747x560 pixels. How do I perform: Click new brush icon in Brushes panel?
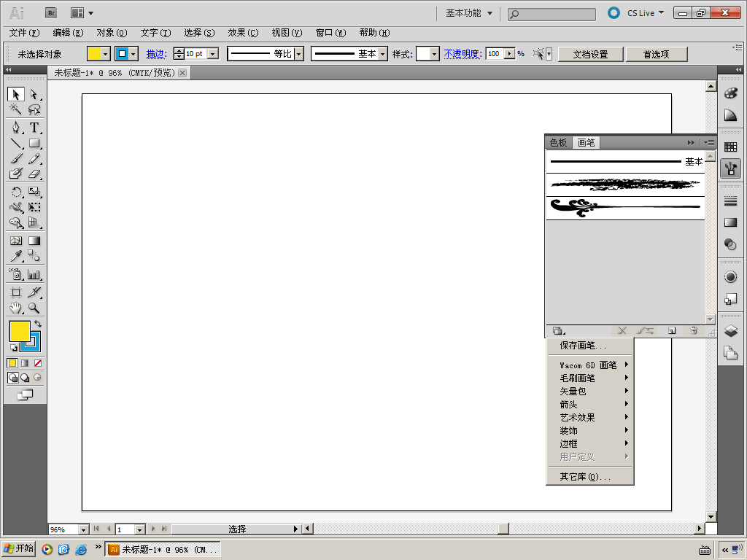pos(672,330)
